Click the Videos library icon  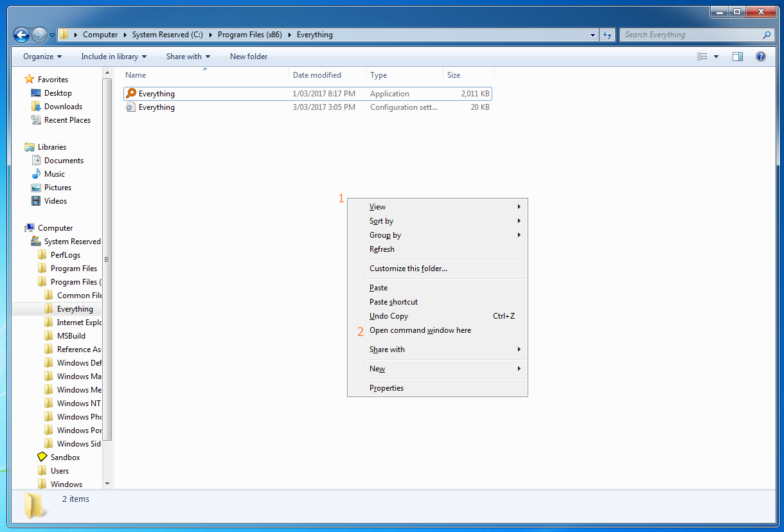36,201
